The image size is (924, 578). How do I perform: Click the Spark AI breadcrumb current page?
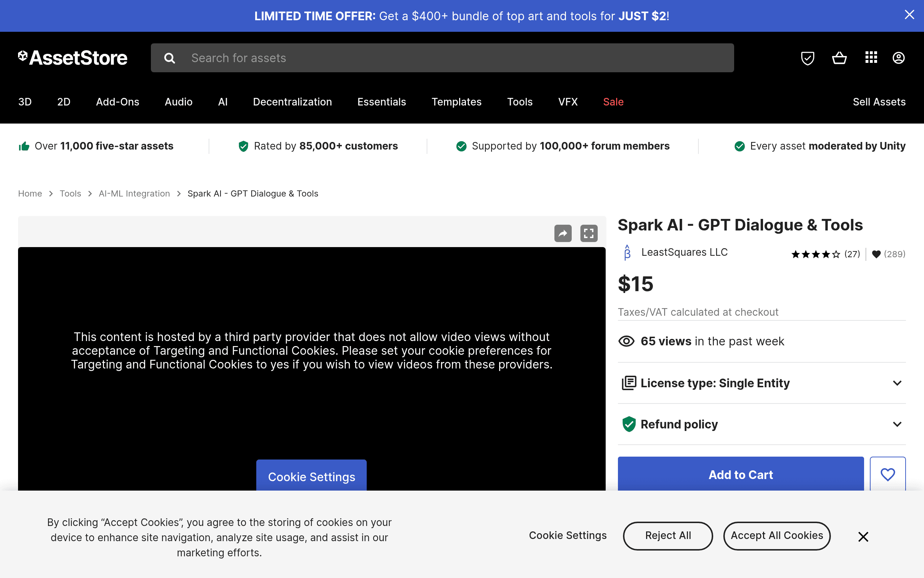coord(253,193)
